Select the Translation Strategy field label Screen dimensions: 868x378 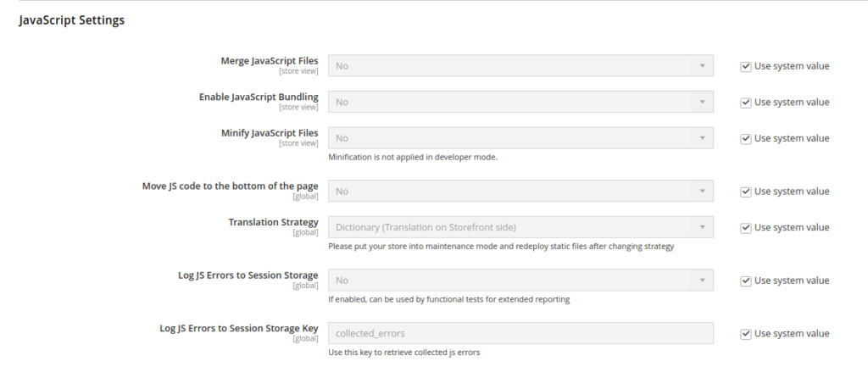point(273,222)
